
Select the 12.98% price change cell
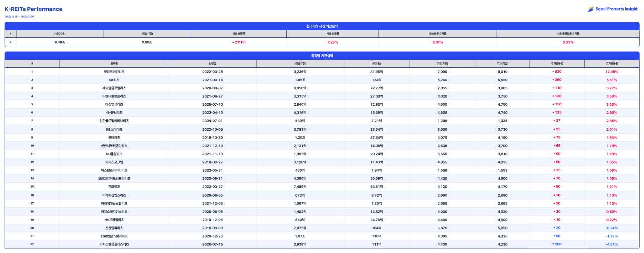[x=611, y=72]
